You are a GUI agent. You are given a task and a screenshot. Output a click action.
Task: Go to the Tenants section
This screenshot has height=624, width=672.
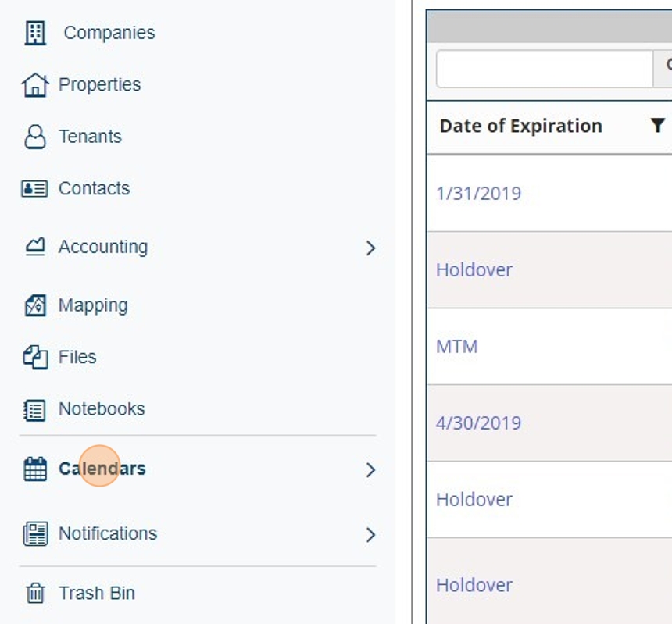click(90, 137)
